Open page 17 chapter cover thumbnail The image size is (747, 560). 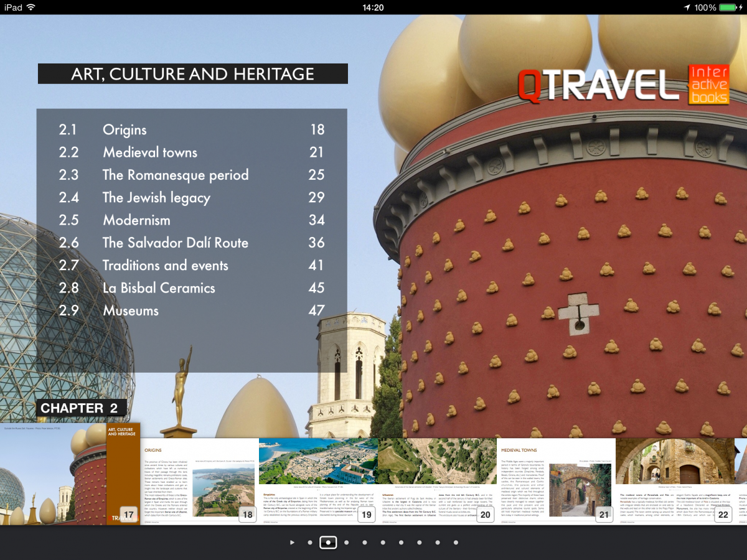click(x=70, y=474)
